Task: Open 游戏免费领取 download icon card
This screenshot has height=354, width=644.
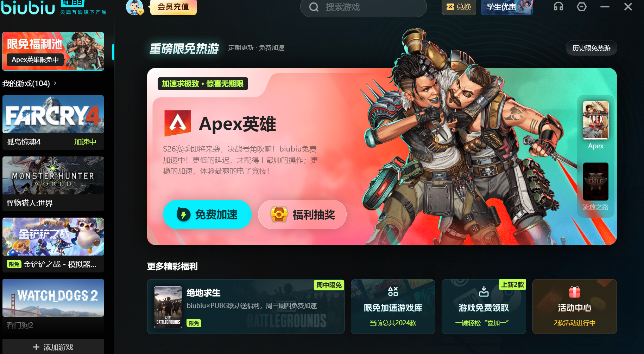Action: (484, 307)
